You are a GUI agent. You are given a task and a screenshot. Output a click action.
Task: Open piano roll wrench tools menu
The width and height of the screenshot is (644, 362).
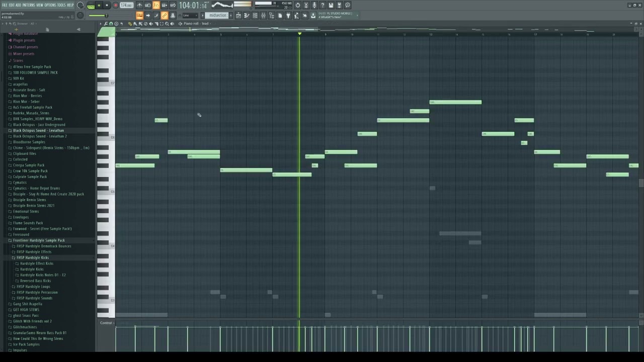point(106,24)
